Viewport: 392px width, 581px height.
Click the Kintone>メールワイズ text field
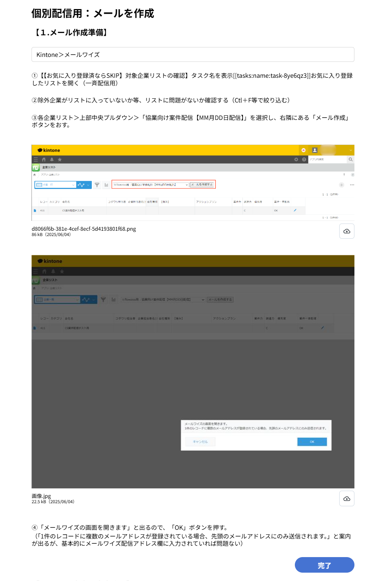click(x=193, y=55)
